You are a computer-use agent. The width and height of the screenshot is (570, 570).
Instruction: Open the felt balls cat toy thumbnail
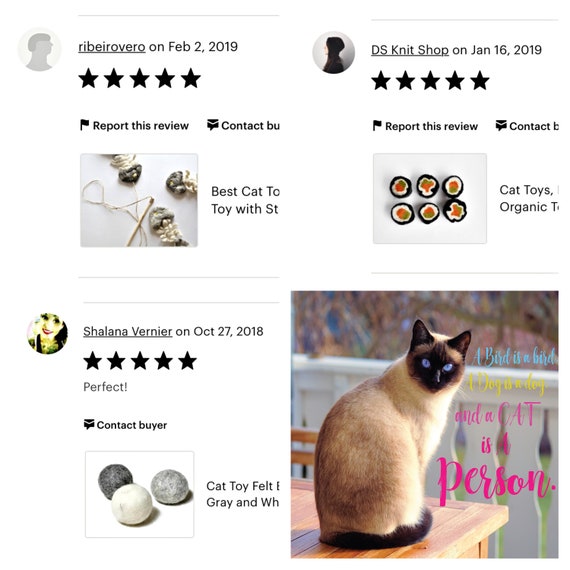coord(140,494)
